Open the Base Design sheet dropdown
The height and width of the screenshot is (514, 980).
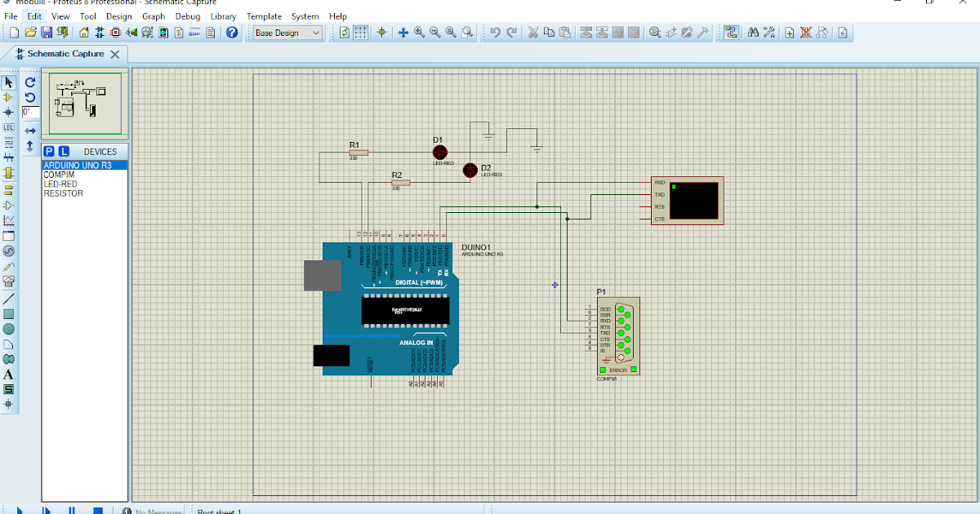(x=317, y=33)
